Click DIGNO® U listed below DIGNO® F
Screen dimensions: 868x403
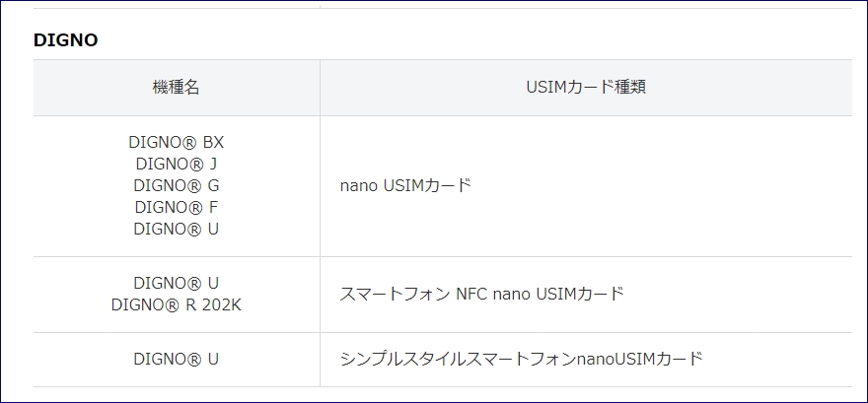(176, 229)
